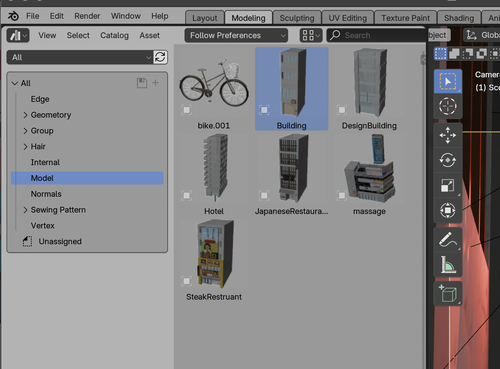Expand the Sewing Pattern catalog
500x369 pixels.
pyautogui.click(x=25, y=210)
